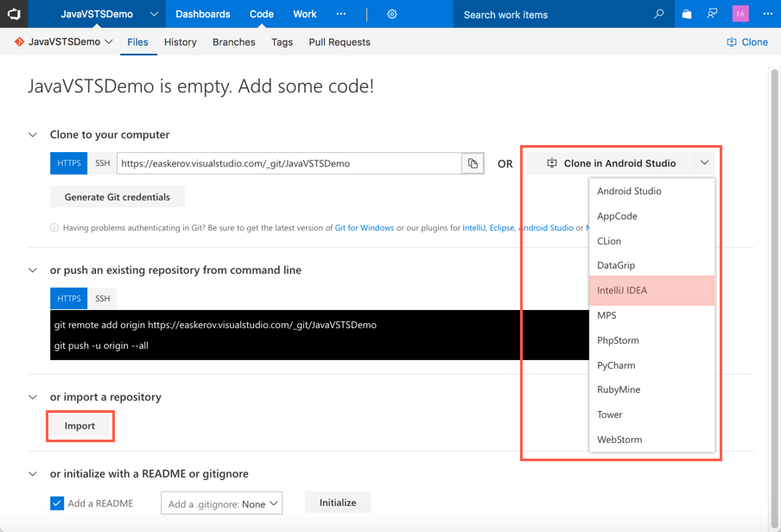Switch to the History tab

(x=180, y=41)
